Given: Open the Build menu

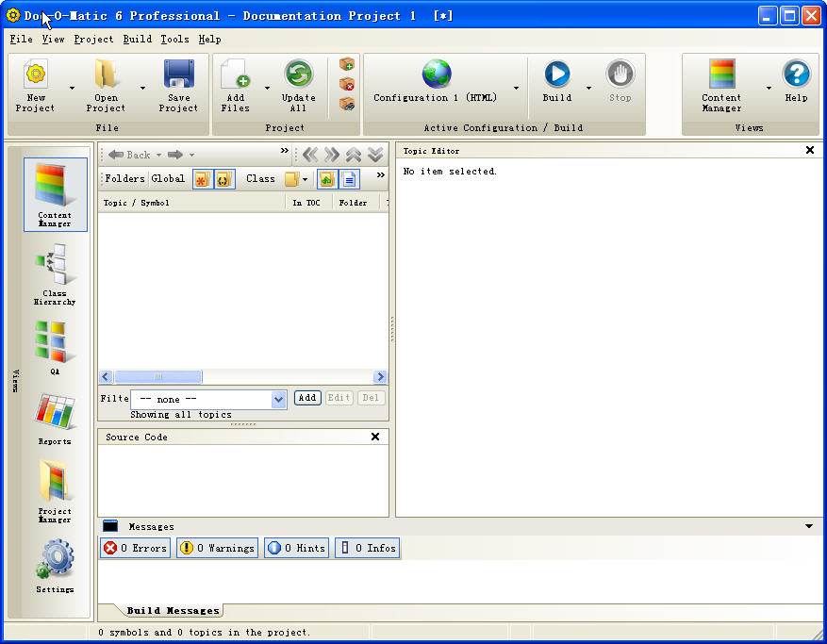Looking at the screenshot, I should point(137,39).
